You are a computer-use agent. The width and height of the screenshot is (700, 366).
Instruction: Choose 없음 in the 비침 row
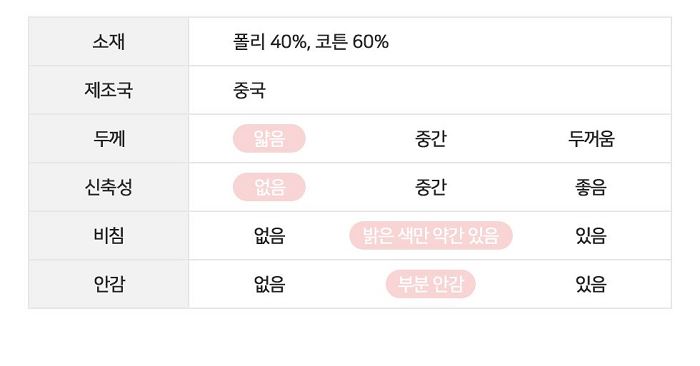pyautogui.click(x=269, y=235)
